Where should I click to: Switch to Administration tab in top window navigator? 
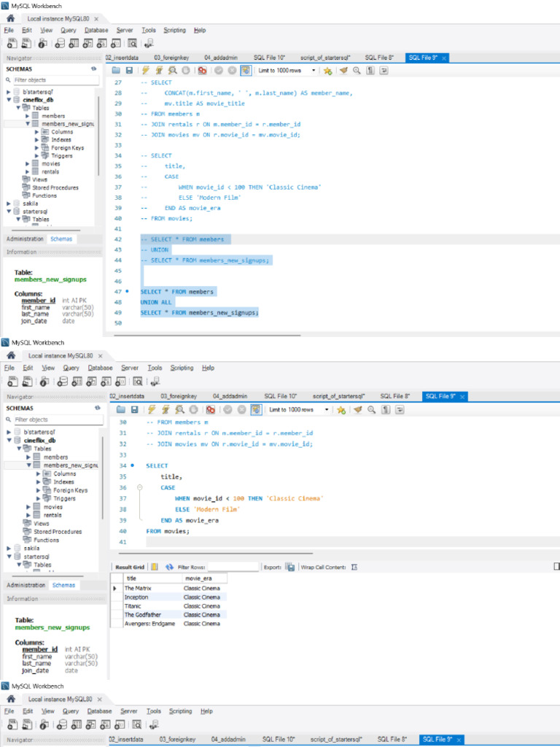pyautogui.click(x=26, y=239)
